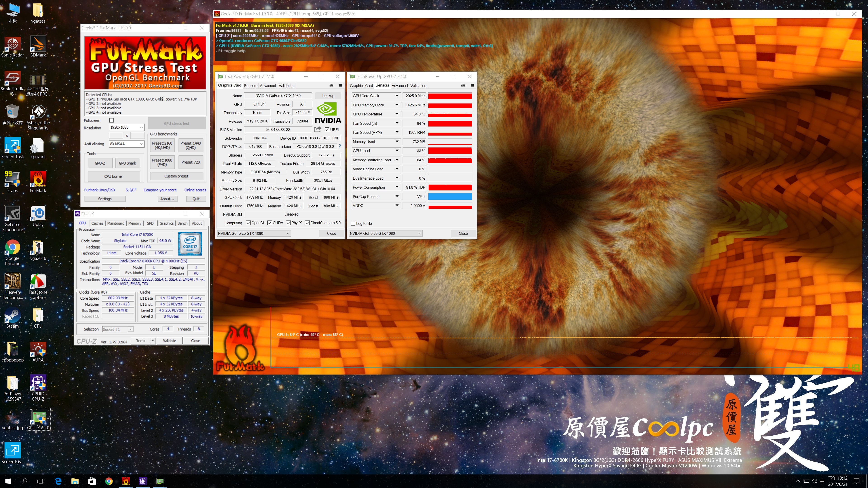Toggle the UEFI checkbox in GPU-Z

point(327,130)
